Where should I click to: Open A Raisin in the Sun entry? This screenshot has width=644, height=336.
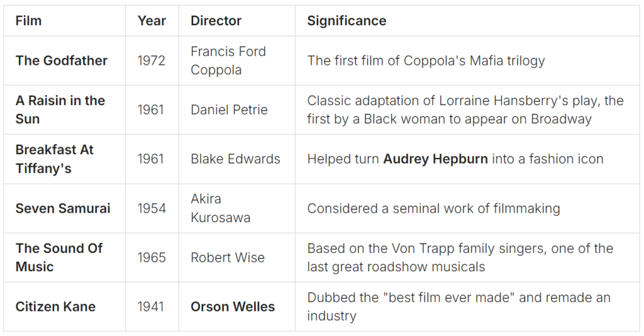point(60,109)
